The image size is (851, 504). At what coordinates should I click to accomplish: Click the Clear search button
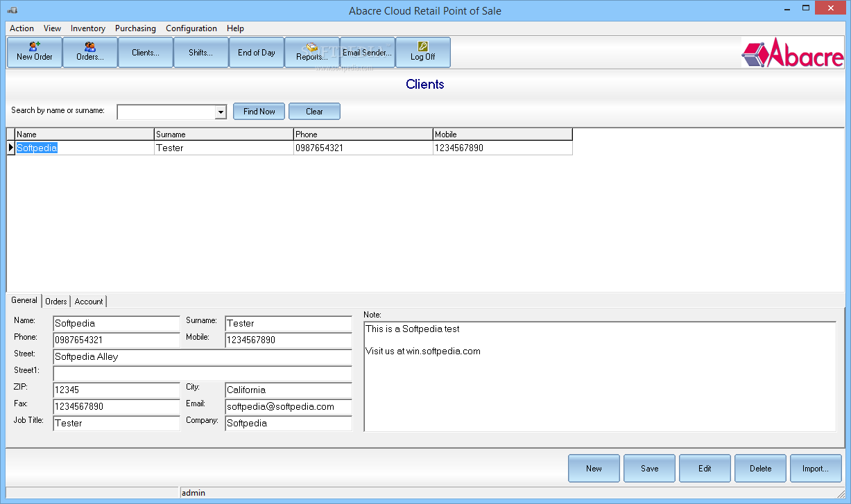point(314,112)
